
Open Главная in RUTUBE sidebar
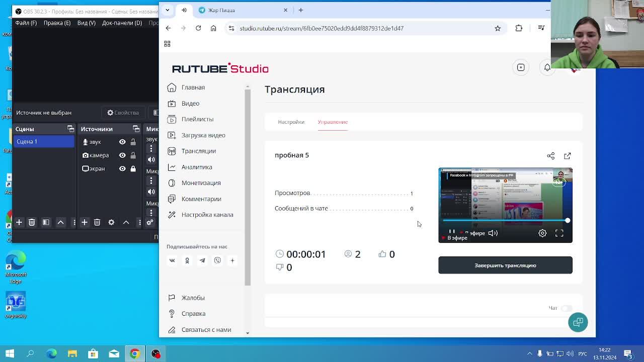(193, 87)
